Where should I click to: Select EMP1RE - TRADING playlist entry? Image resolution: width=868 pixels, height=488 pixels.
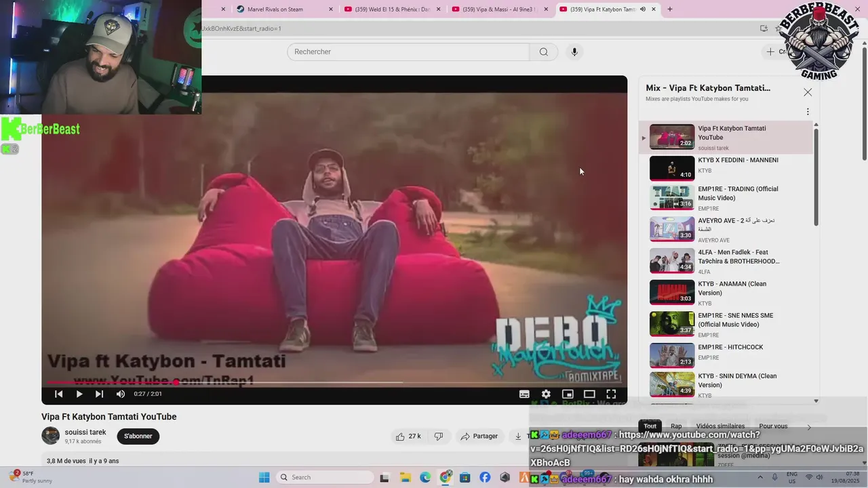[x=726, y=198]
